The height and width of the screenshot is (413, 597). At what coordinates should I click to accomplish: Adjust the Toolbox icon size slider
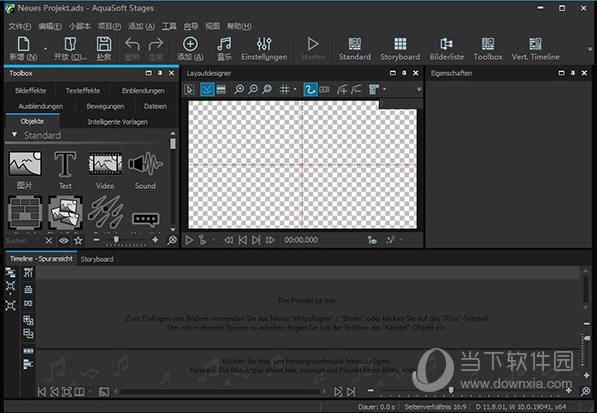pyautogui.click(x=117, y=240)
